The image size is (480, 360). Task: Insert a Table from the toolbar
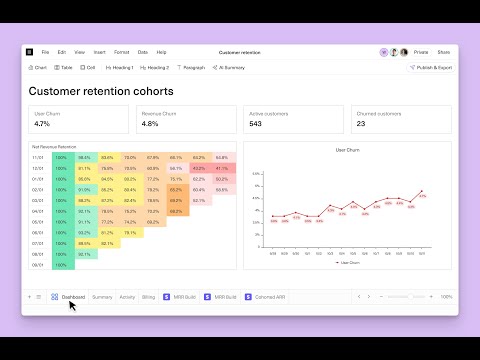pyautogui.click(x=63, y=68)
